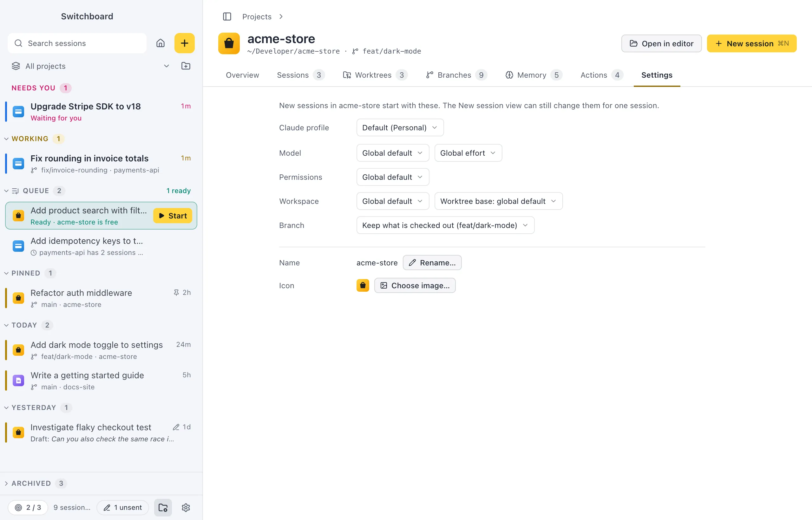Viewport: 812px width, 520px height.
Task: Click the search magnifier icon
Action: (19, 43)
